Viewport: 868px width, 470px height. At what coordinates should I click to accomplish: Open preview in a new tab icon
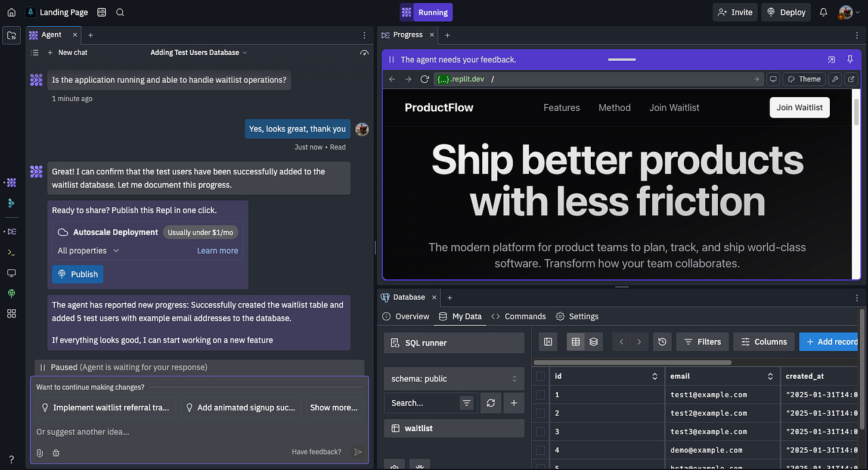851,79
